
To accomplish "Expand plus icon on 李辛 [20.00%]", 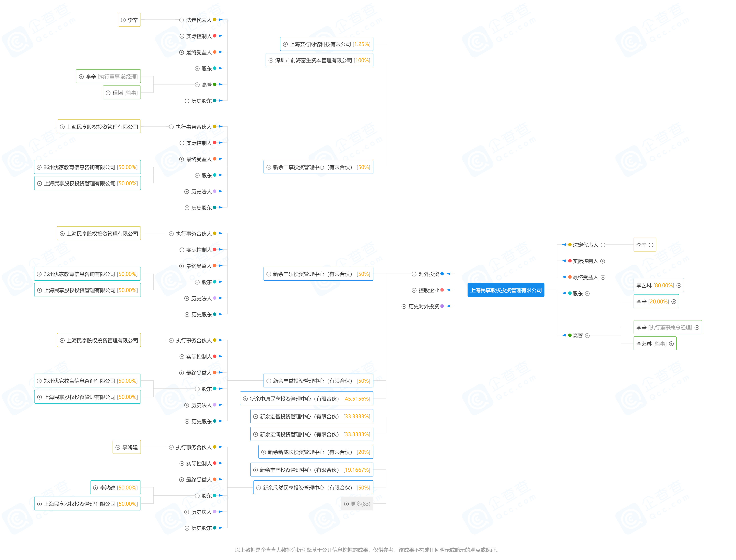I will click(673, 302).
